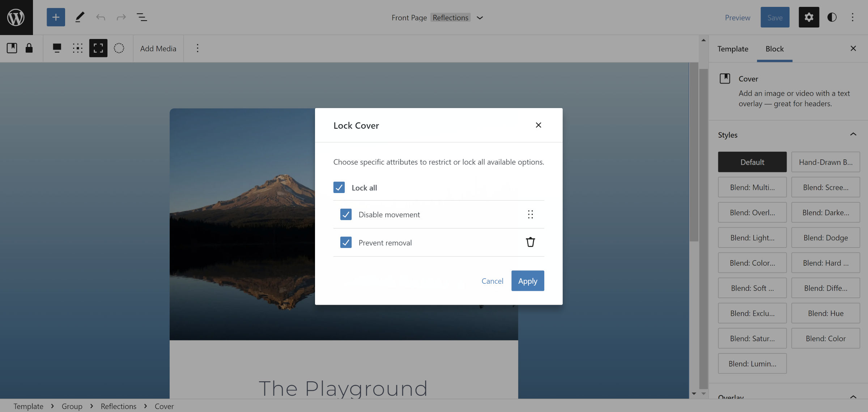Viewport: 868px width, 412px height.
Task: Click the Preview link
Action: 737,17
